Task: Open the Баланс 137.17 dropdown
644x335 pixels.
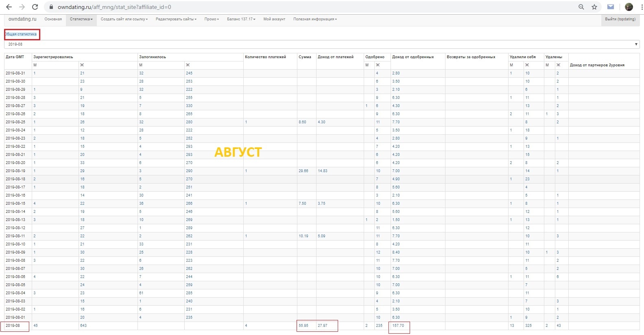Action: (241, 19)
